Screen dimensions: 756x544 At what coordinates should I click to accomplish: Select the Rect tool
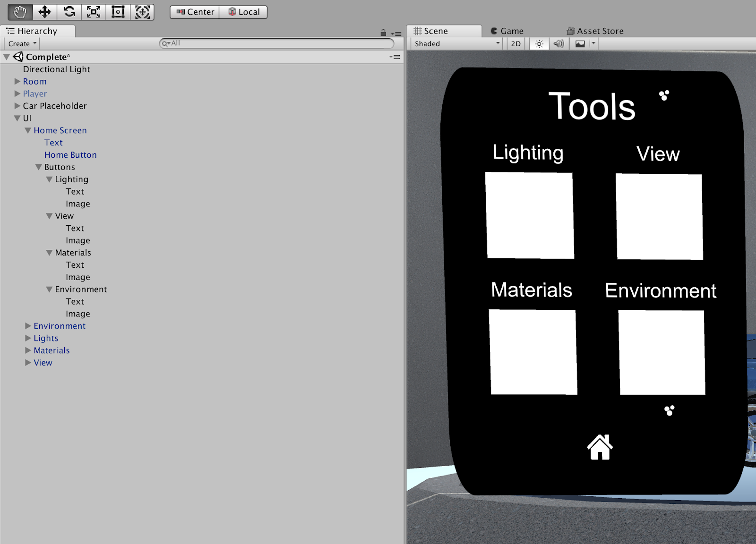click(x=118, y=12)
